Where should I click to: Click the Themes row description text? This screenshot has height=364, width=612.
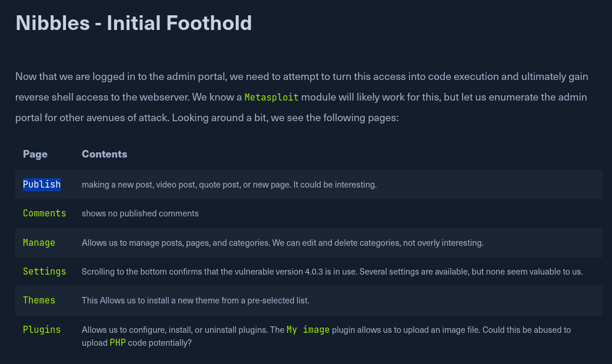point(195,300)
